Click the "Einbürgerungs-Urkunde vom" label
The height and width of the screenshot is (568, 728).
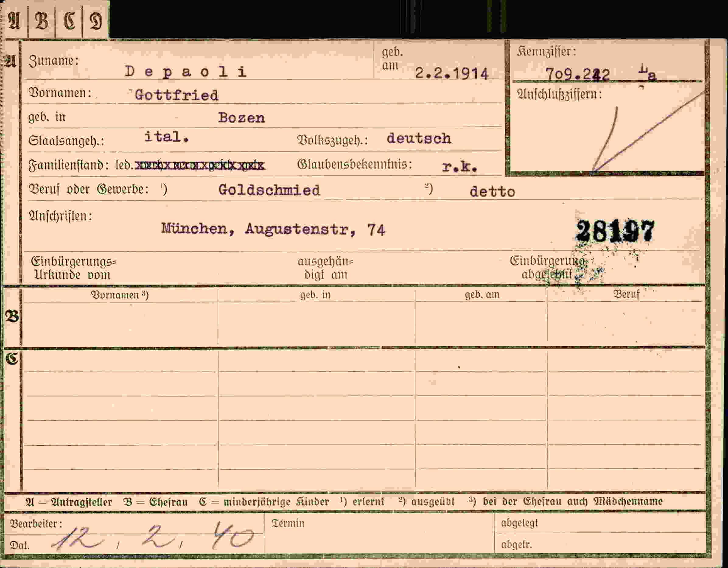(x=73, y=268)
